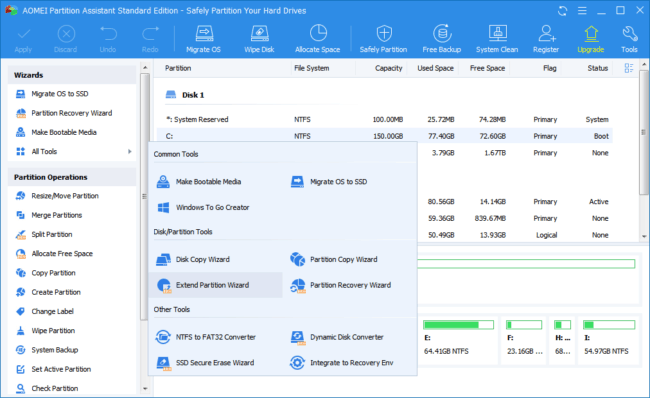This screenshot has width=650, height=398.
Task: Expand the All Tools submenu arrow
Action: coord(130,152)
